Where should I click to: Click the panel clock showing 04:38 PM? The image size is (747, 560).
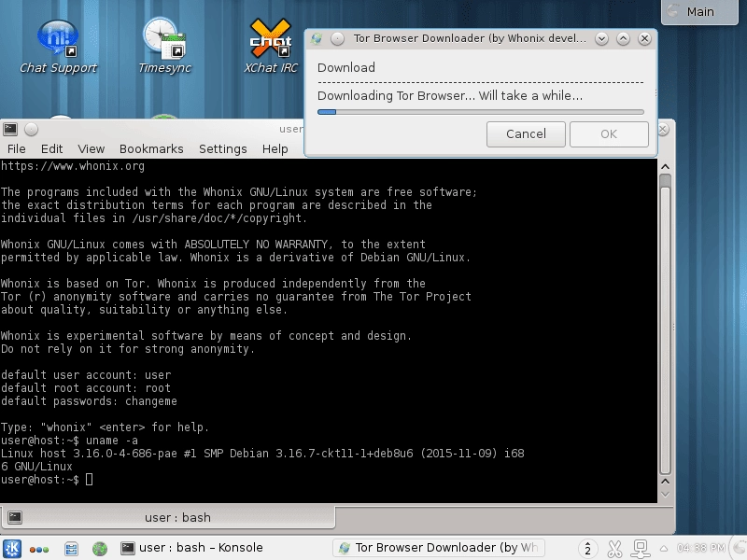pos(701,548)
